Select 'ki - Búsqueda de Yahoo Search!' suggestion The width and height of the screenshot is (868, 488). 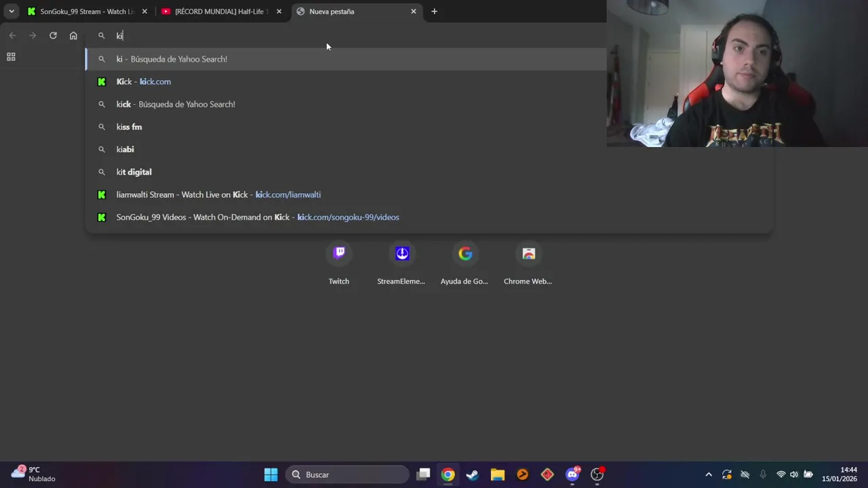tap(346, 59)
